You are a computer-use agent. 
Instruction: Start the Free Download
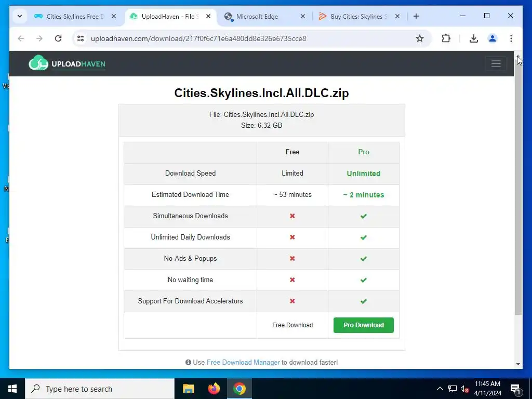pos(292,325)
